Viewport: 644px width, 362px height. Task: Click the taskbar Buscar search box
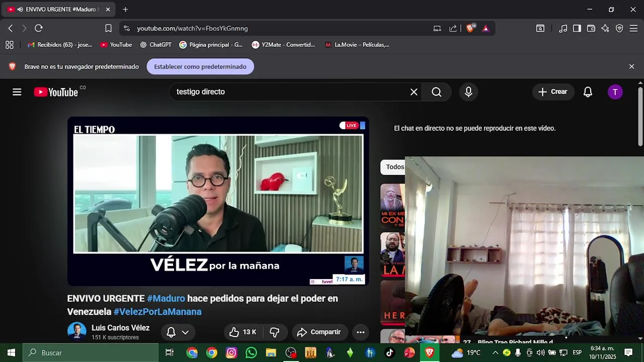click(x=91, y=353)
